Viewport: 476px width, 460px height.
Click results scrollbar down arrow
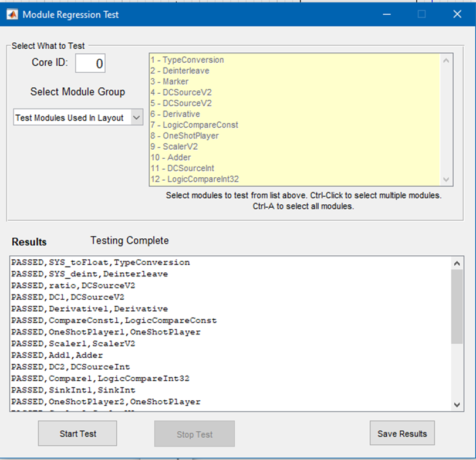(458, 404)
